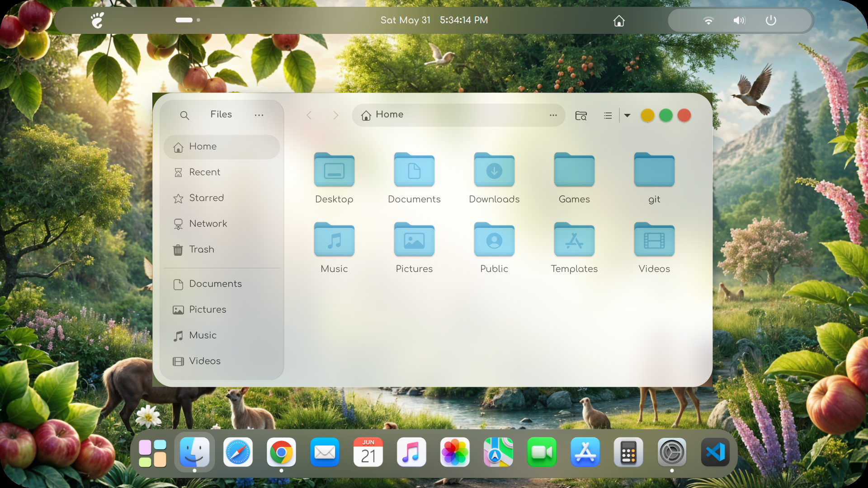
Task: Click the home icon in top bar
Action: coord(619,21)
